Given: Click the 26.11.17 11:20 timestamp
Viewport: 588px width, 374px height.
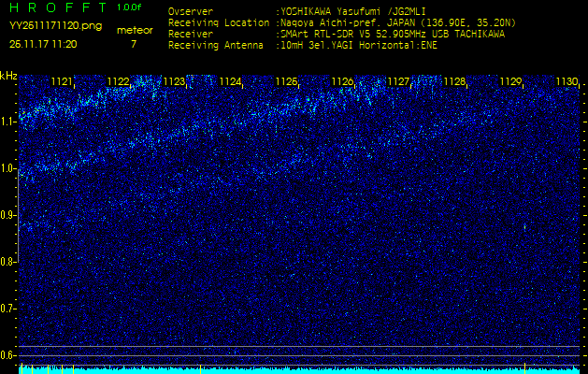Looking at the screenshot, I should click(x=43, y=43).
